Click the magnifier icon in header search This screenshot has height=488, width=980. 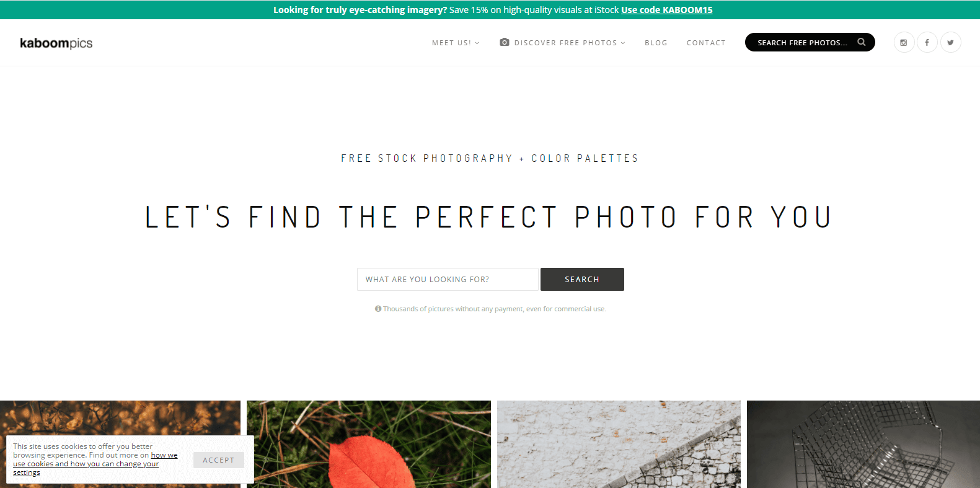(x=862, y=42)
